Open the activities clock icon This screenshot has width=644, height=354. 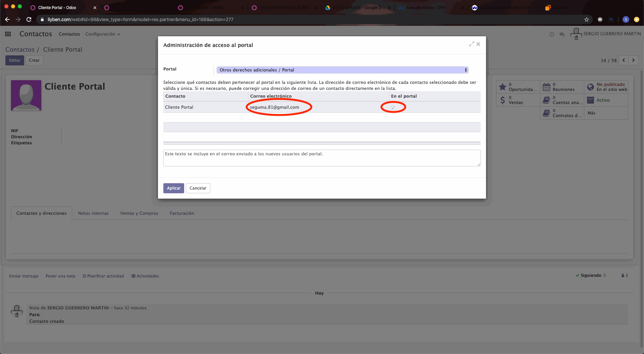click(x=552, y=34)
